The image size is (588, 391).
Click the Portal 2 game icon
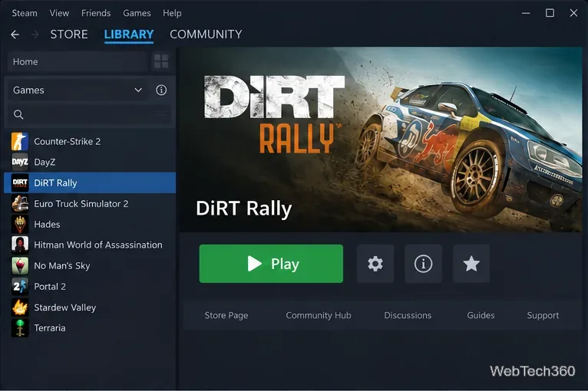click(x=20, y=287)
